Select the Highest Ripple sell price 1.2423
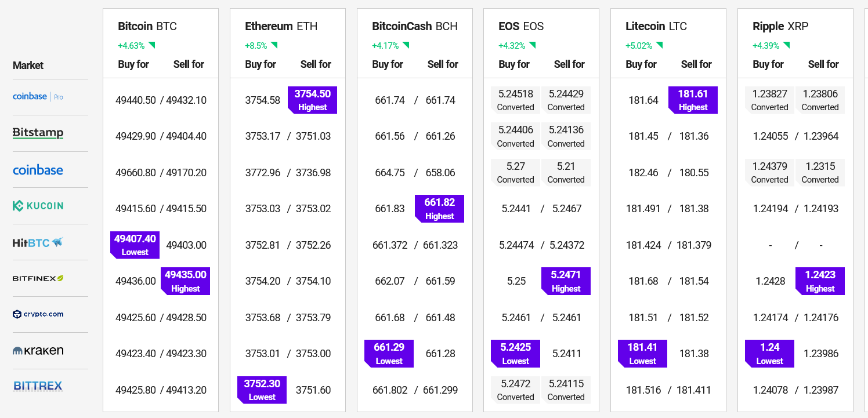 click(x=820, y=281)
